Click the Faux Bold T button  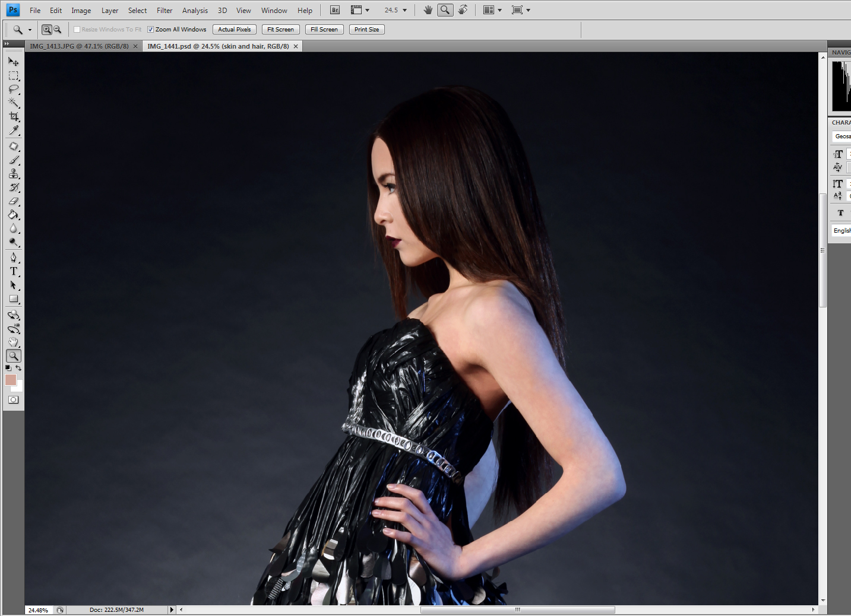(840, 212)
